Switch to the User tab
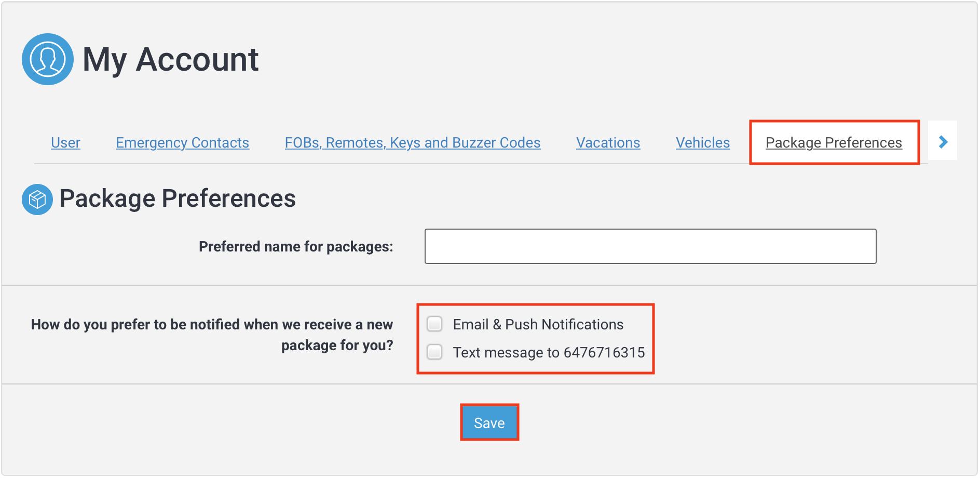The image size is (980, 478). tap(65, 142)
